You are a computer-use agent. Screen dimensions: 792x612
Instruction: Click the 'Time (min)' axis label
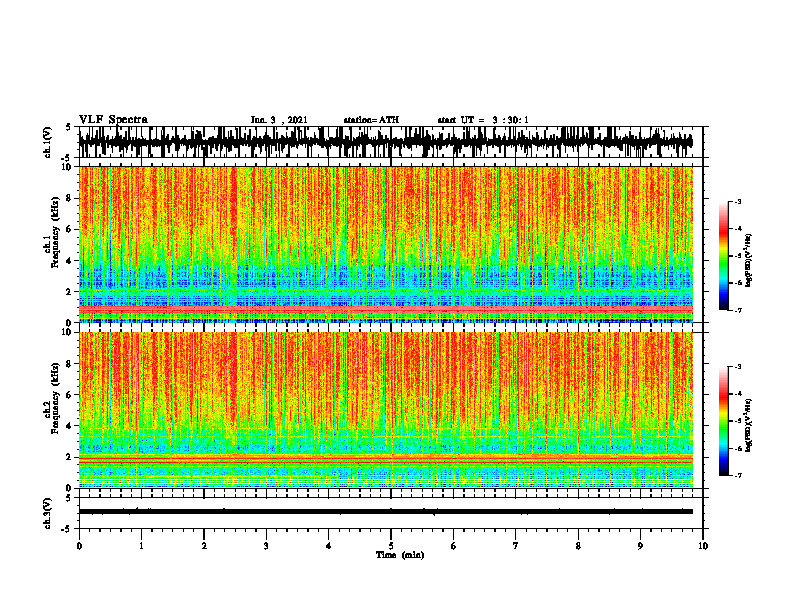point(400,555)
